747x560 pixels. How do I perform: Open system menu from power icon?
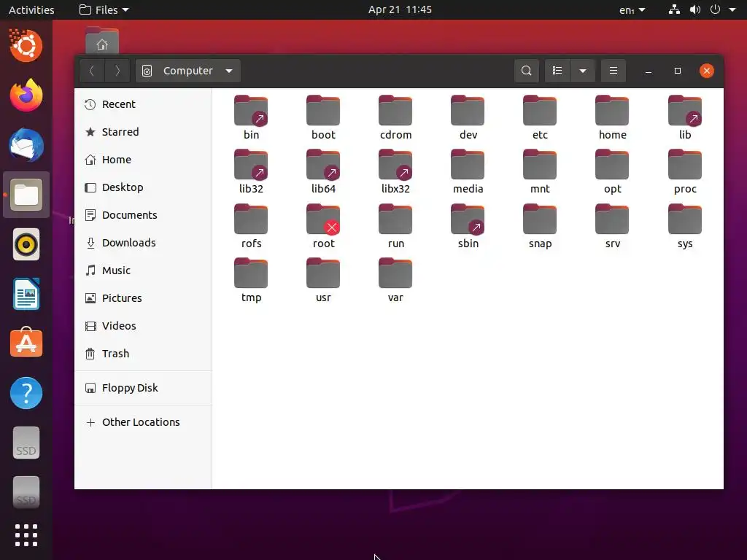click(x=715, y=9)
